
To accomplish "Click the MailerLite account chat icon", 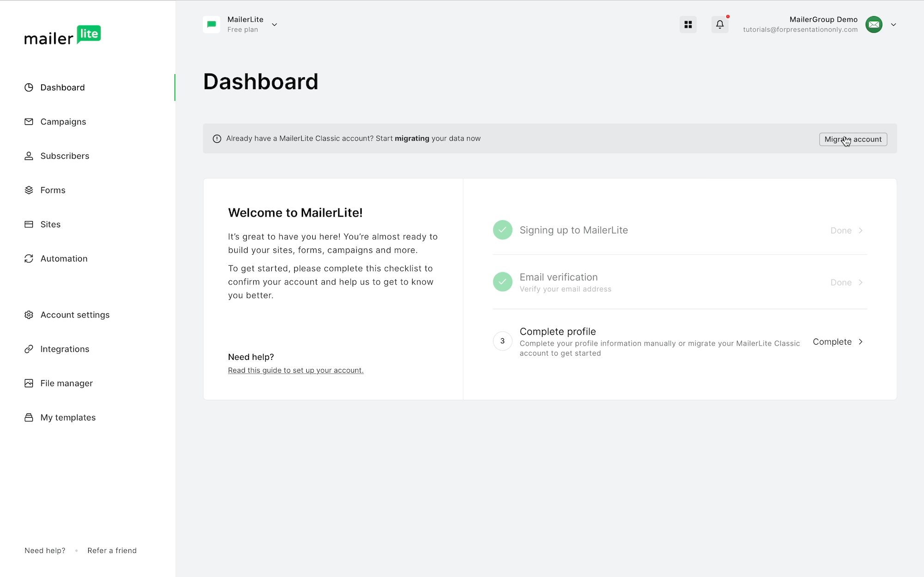I will (212, 24).
